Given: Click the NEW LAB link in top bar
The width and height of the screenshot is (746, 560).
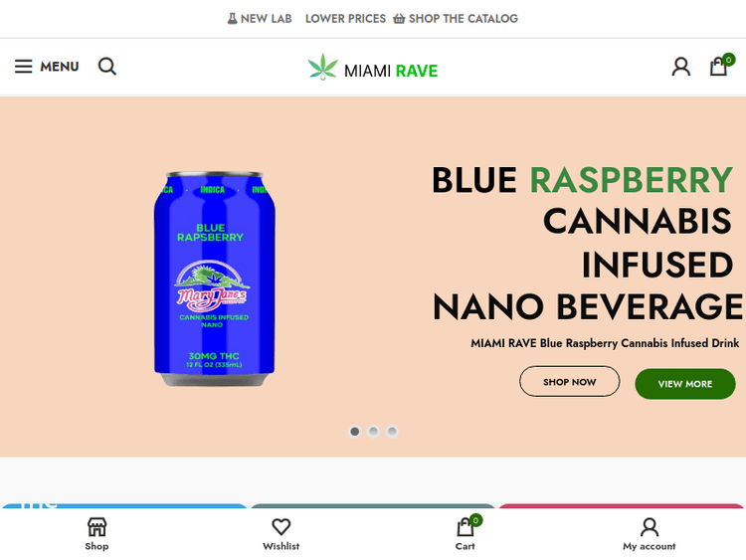Looking at the screenshot, I should 260,19.
